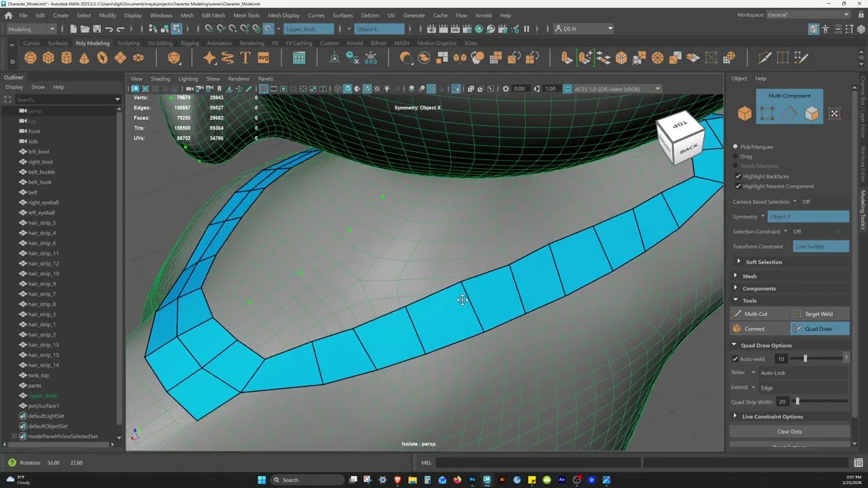Select hair_strip_5 in the Outliner

click(42, 222)
